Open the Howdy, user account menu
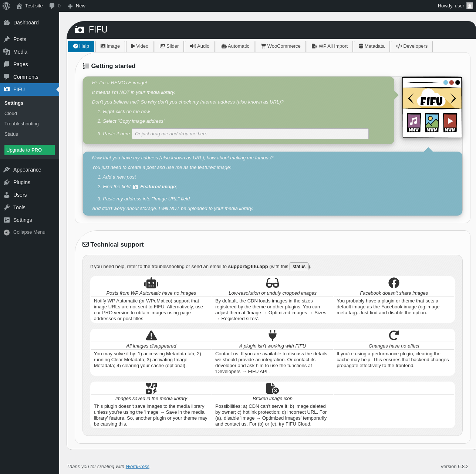 click(x=455, y=6)
